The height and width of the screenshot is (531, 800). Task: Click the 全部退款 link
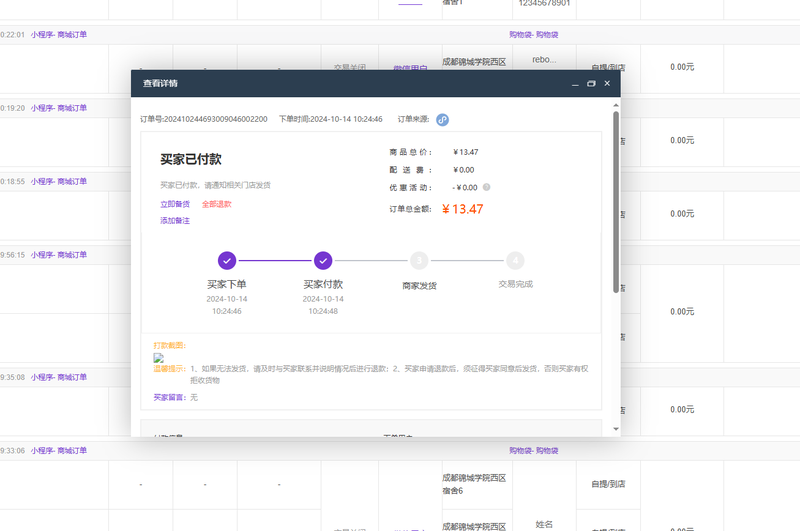tap(217, 204)
